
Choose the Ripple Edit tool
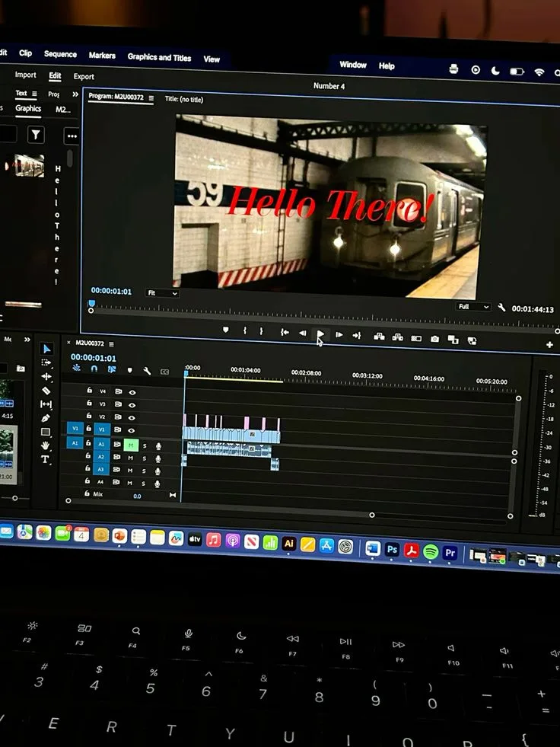[x=46, y=376]
